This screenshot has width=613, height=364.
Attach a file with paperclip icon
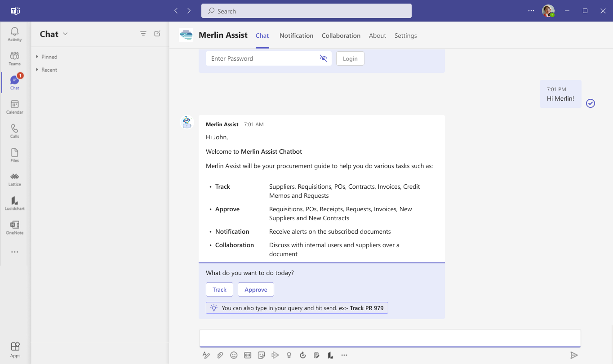tap(220, 355)
